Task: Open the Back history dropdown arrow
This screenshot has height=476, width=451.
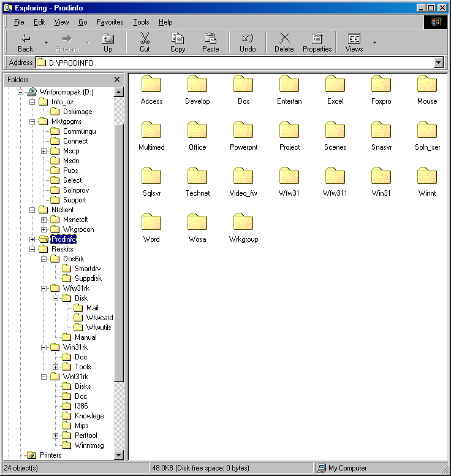Action: coord(46,42)
